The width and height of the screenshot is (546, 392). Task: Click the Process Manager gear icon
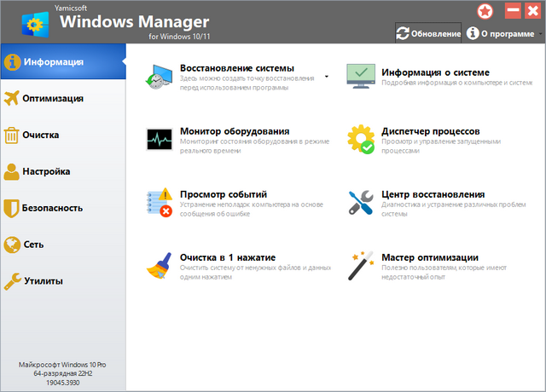pos(360,140)
